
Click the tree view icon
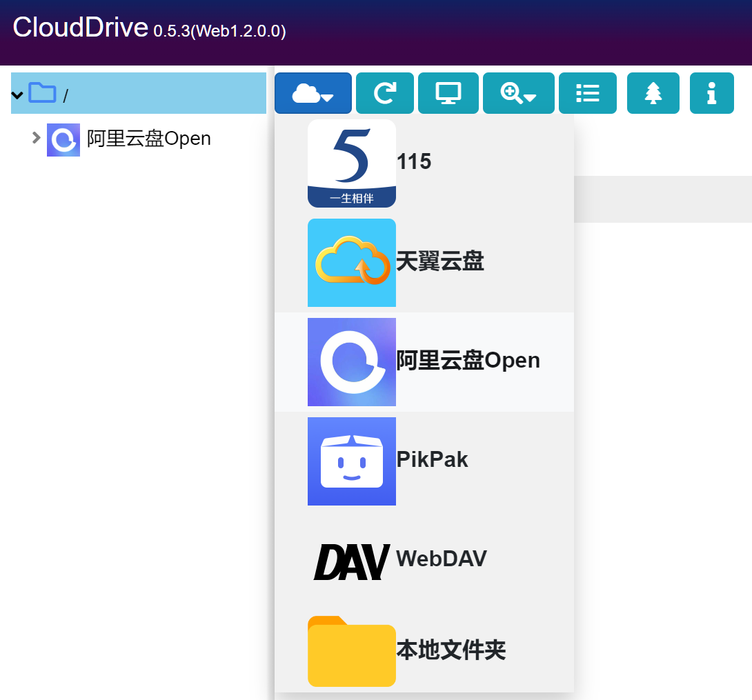(653, 93)
